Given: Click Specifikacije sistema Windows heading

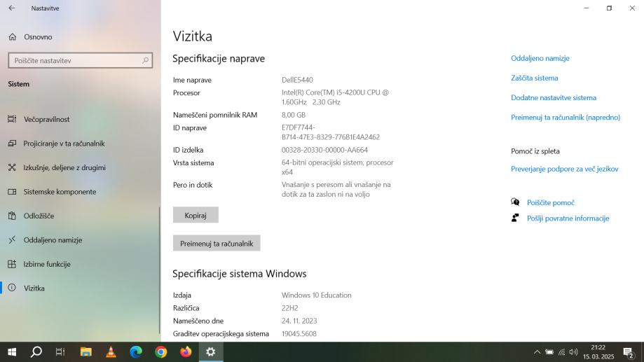Looking at the screenshot, I should [x=240, y=274].
